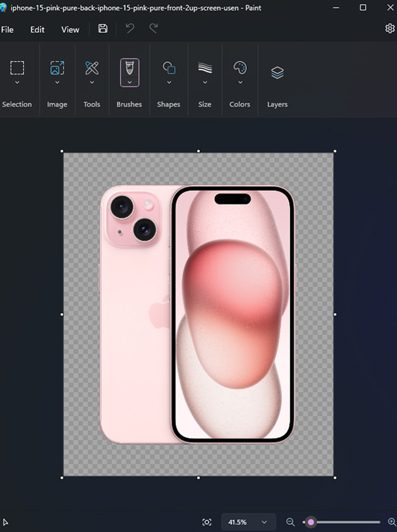397x532 pixels.
Task: Expand the Size dropdown chevron
Action: tap(205, 82)
